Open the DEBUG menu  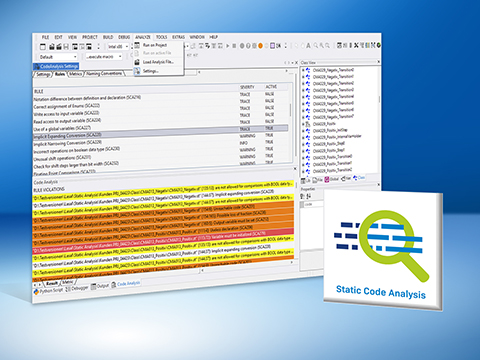tap(124, 37)
